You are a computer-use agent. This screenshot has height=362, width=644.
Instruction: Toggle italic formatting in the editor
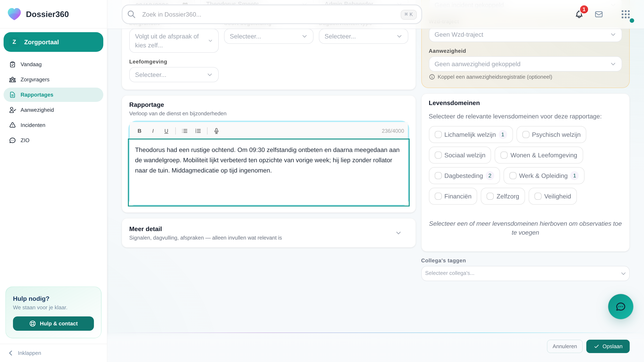tap(153, 131)
